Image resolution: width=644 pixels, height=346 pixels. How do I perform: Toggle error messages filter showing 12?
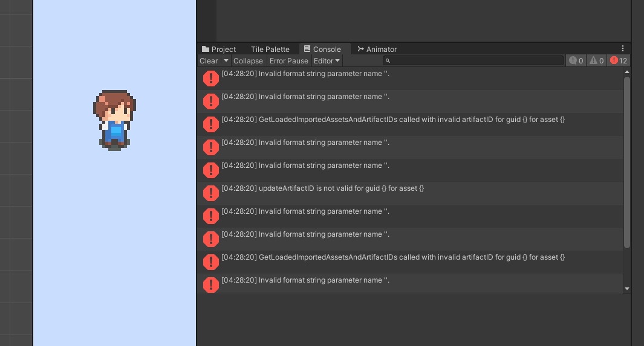[x=619, y=60]
